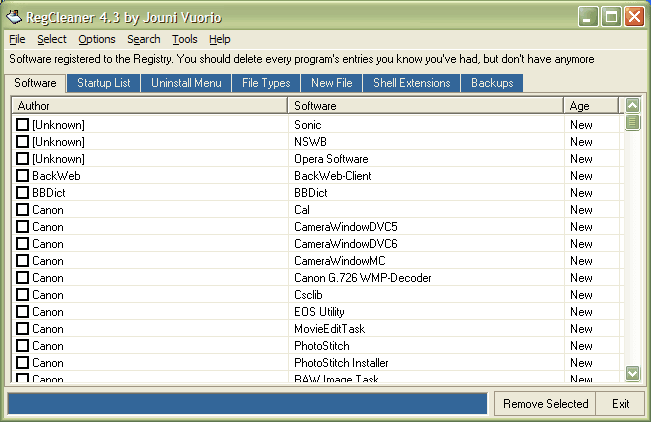Click the RegCleaner title bar app icon

point(13,17)
